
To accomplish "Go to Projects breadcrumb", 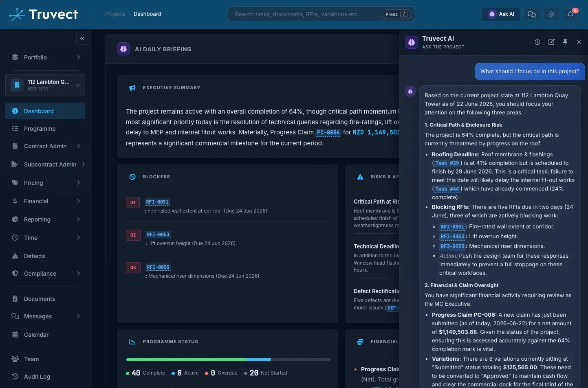I will point(115,14).
